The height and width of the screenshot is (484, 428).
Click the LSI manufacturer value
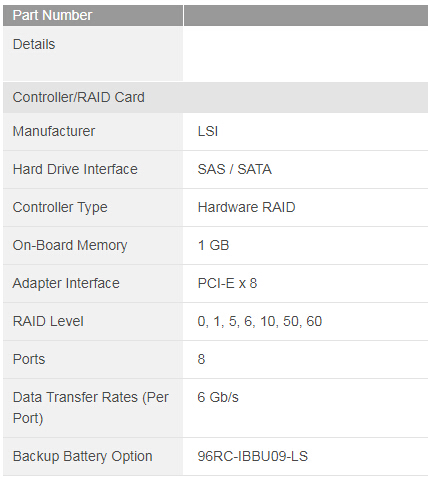tap(208, 131)
